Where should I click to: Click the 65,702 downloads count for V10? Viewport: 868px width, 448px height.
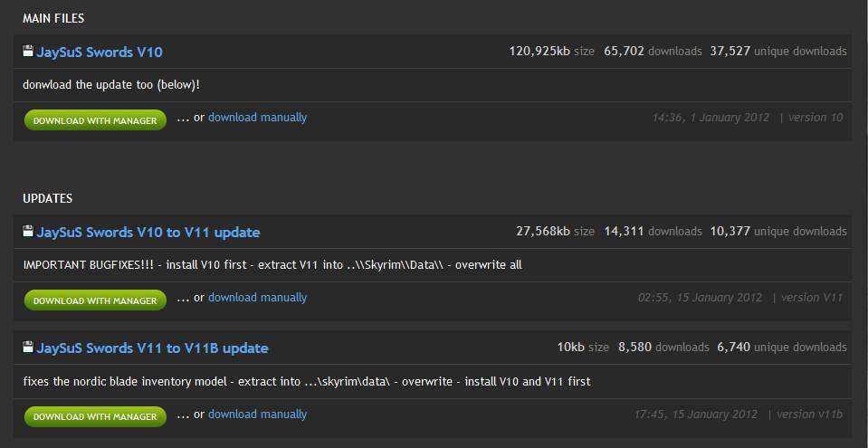click(x=653, y=52)
